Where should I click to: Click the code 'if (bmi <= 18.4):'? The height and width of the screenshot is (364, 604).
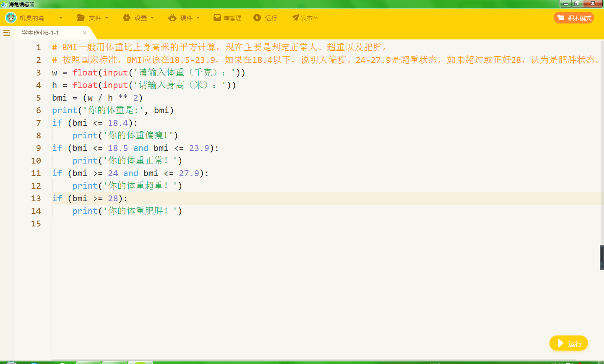click(95, 123)
